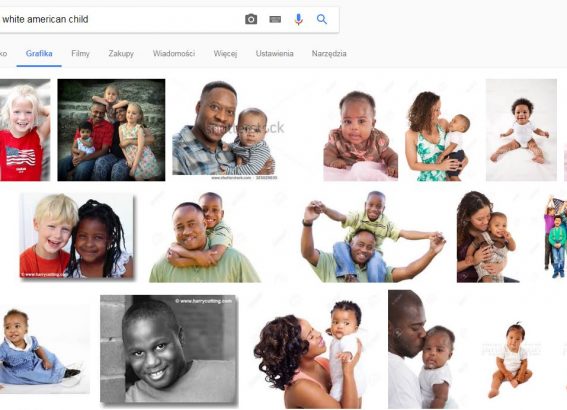
Task: Open the family group photo on steps
Action: (111, 130)
